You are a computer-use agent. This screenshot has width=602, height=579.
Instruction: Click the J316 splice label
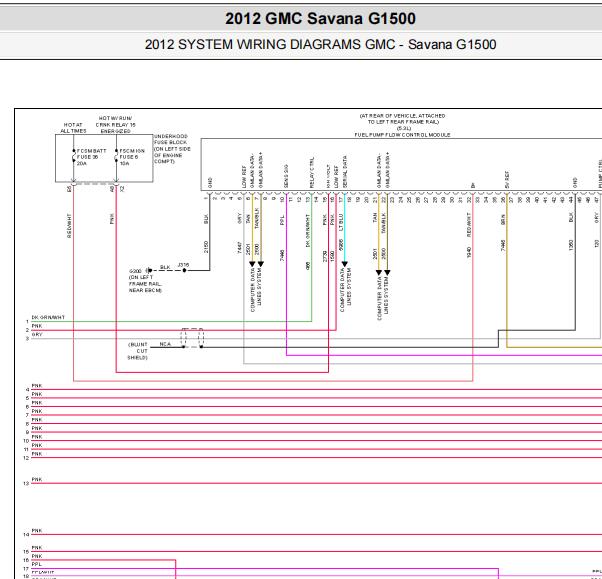(x=183, y=265)
